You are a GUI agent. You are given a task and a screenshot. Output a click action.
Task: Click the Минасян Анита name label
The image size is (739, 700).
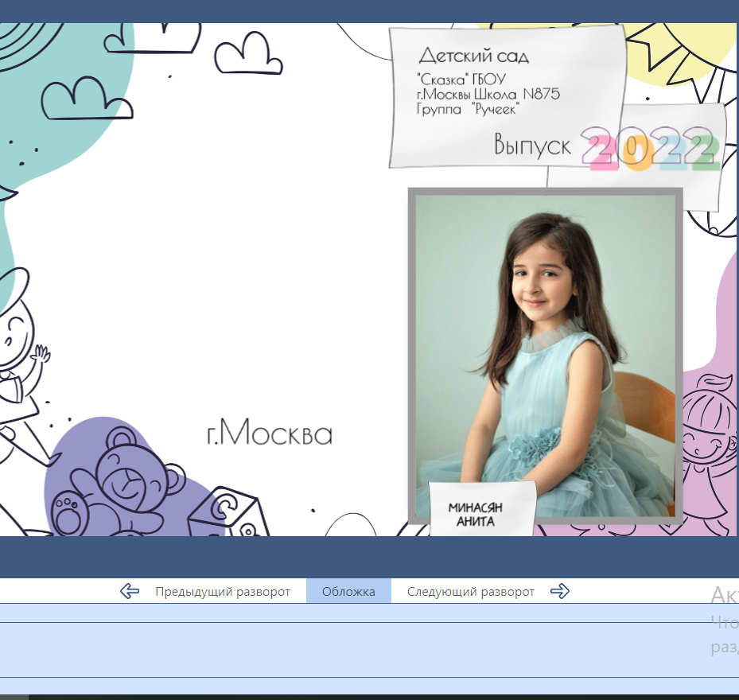tap(476, 515)
